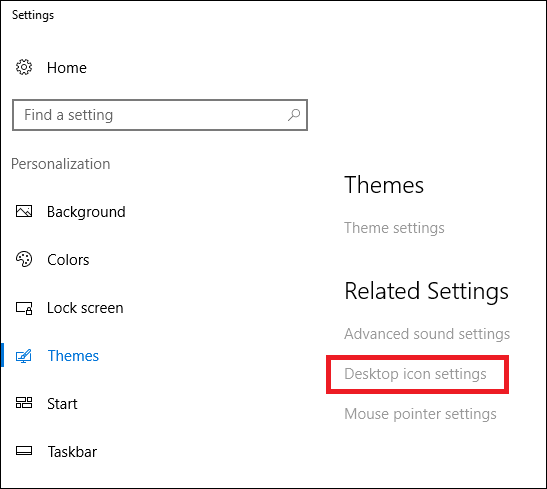The height and width of the screenshot is (489, 547).
Task: Click the Themes page heading
Action: [384, 185]
